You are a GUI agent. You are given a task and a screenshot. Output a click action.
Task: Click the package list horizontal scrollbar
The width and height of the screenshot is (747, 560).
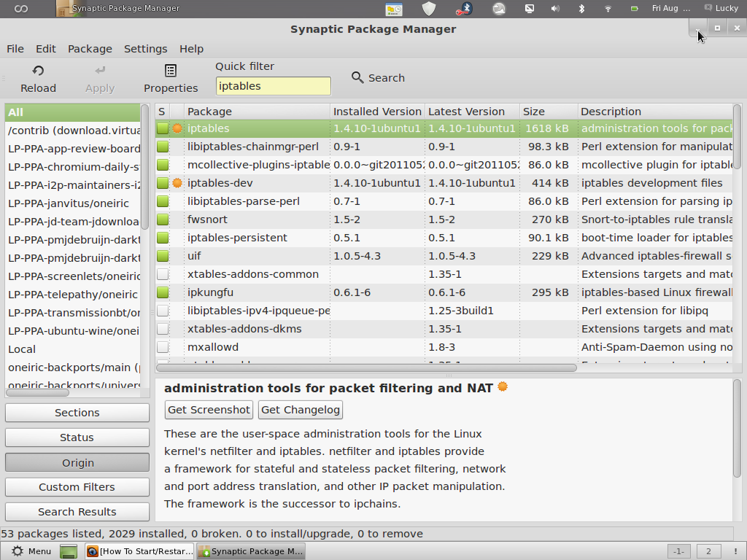coord(366,367)
